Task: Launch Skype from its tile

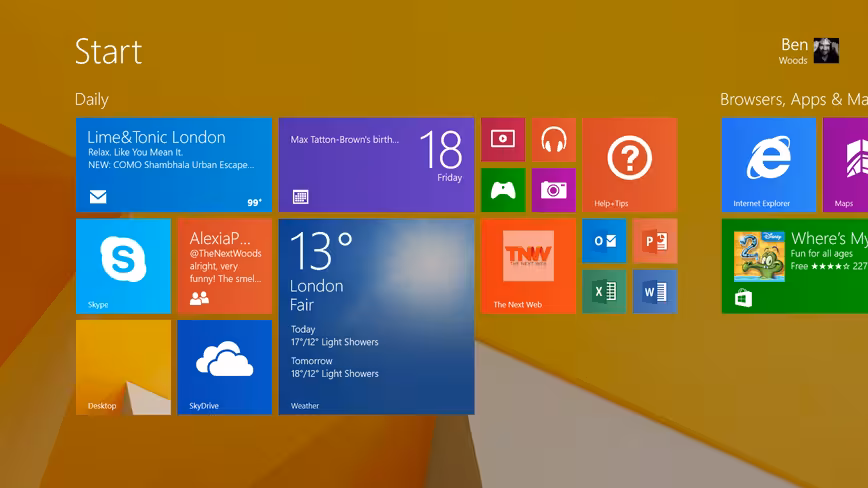Action: pyautogui.click(x=123, y=266)
